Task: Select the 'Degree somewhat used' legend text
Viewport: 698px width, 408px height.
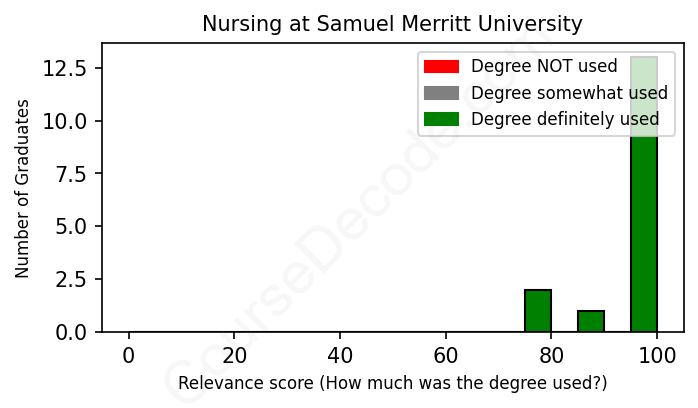Action: point(569,93)
